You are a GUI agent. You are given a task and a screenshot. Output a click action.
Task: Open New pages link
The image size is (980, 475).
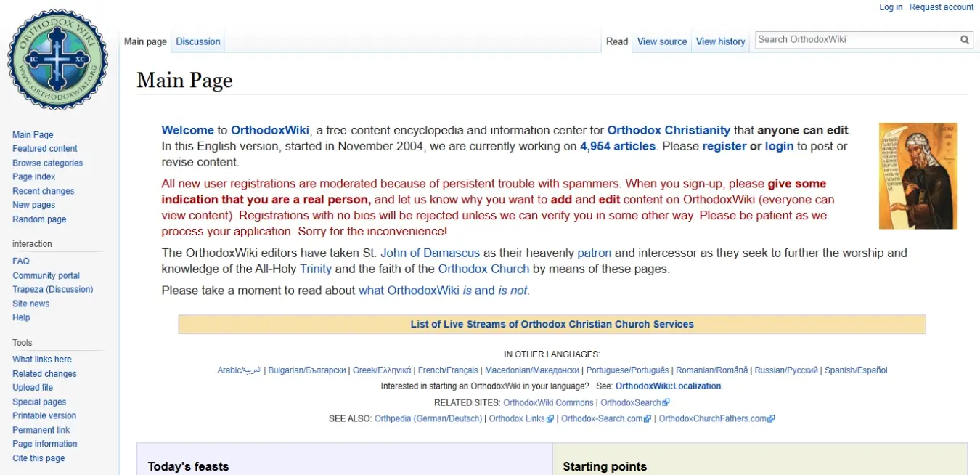[34, 206]
